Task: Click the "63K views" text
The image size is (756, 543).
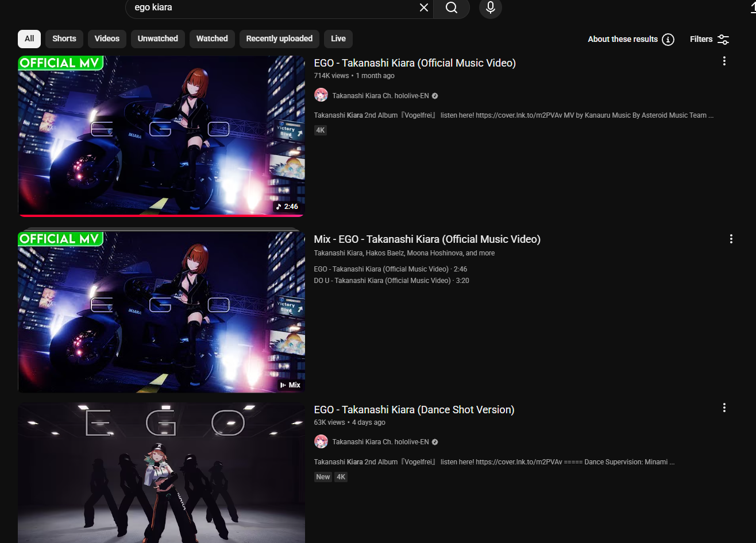Action: (x=330, y=422)
